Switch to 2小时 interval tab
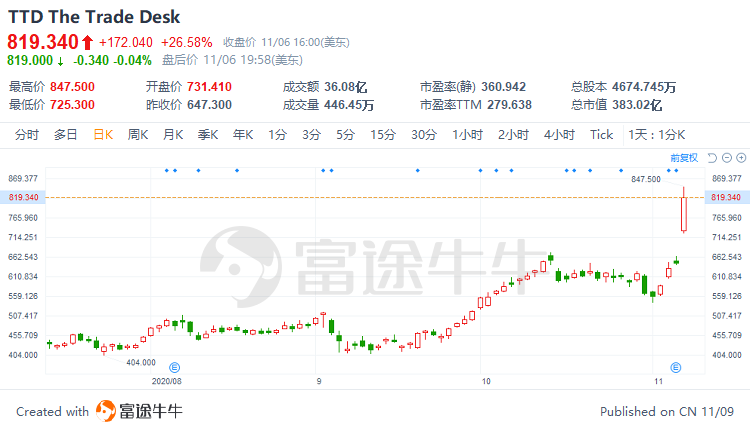Screen dimensions: 750x432 pyautogui.click(x=513, y=135)
